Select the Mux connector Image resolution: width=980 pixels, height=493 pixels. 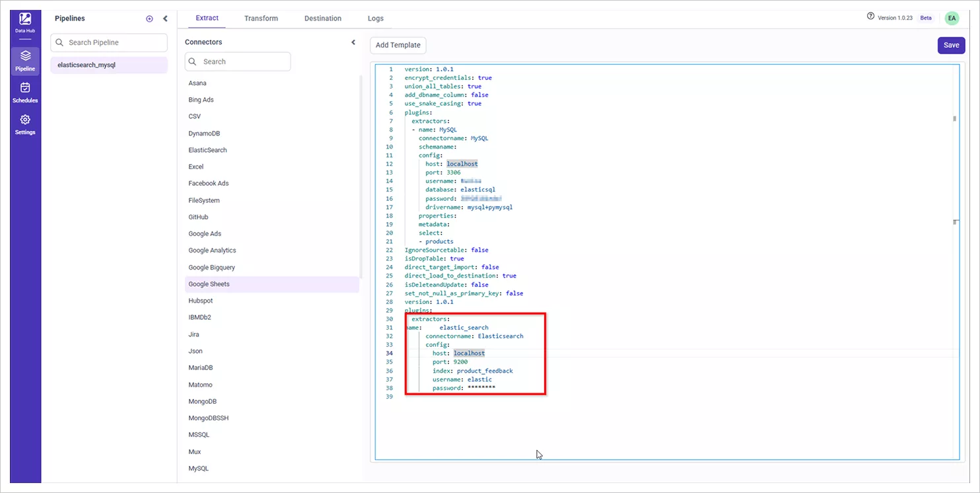coord(272,452)
